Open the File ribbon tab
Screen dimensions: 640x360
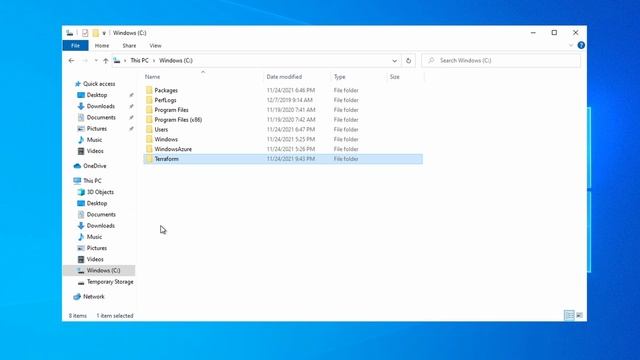click(76, 45)
